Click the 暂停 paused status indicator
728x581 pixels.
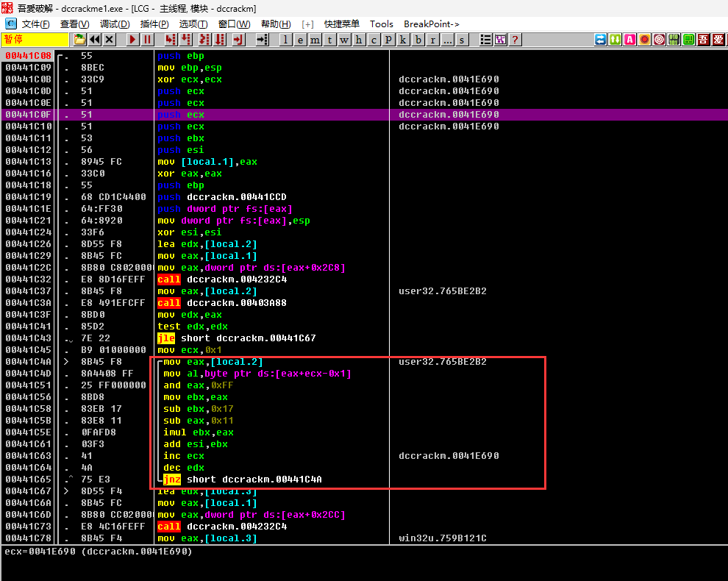tap(35, 40)
